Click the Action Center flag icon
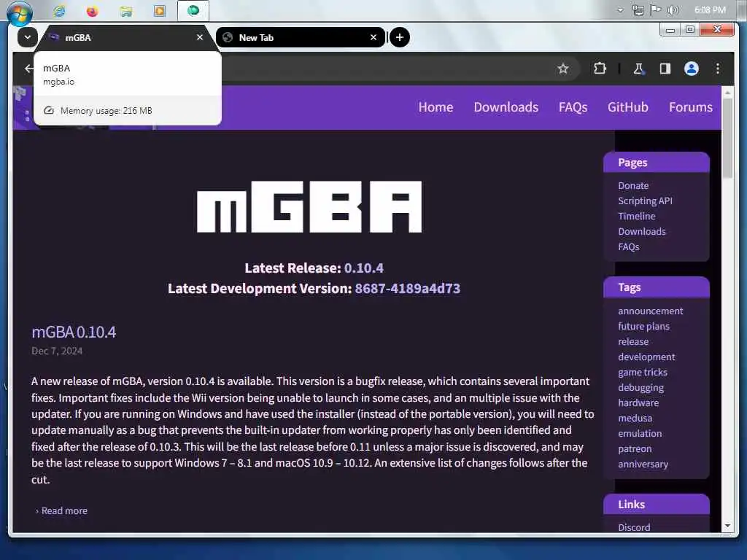Image resolution: width=747 pixels, height=560 pixels. [656, 10]
